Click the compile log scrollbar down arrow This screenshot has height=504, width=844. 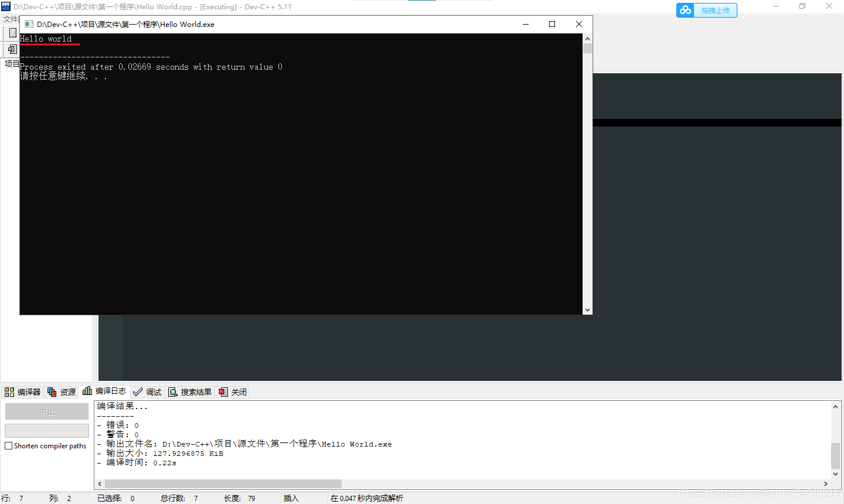[836, 474]
